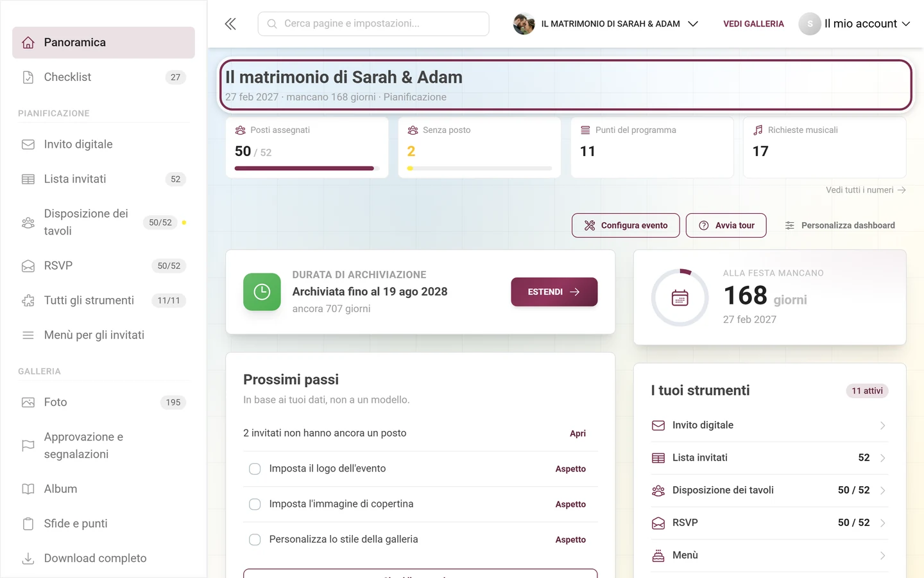Image resolution: width=924 pixels, height=578 pixels.
Task: Click the Disposizione dei tavoli icon in sidebar
Action: click(x=28, y=222)
